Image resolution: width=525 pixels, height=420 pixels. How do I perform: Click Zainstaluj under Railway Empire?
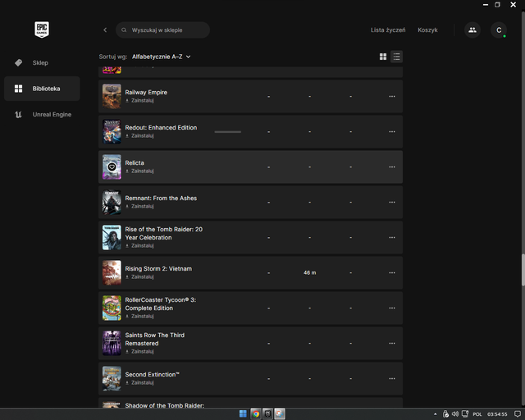tap(139, 100)
